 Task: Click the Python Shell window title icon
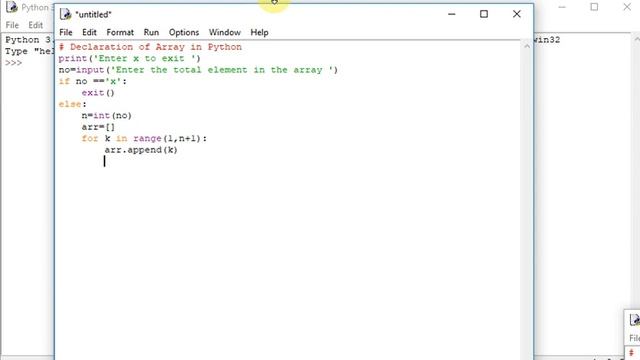[11, 7]
